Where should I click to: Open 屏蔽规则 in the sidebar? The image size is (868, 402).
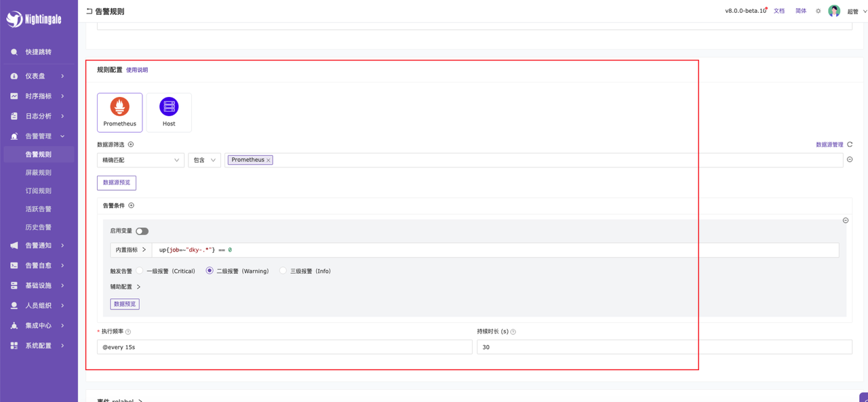(38, 173)
